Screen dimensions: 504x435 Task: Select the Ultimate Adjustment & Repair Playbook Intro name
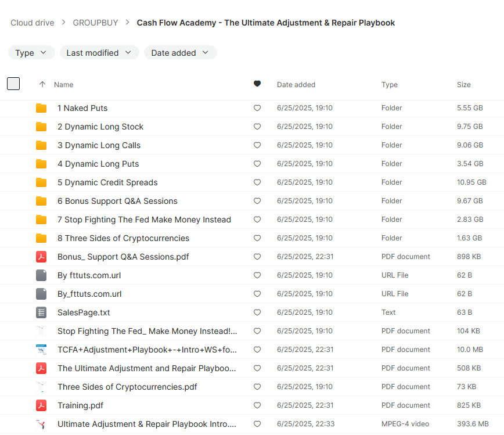tap(147, 424)
